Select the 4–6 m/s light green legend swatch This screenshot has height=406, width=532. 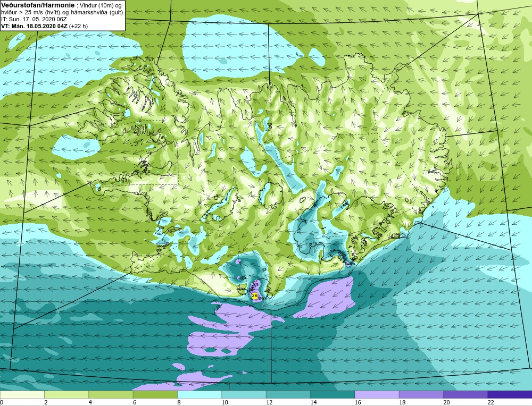pos(111,394)
